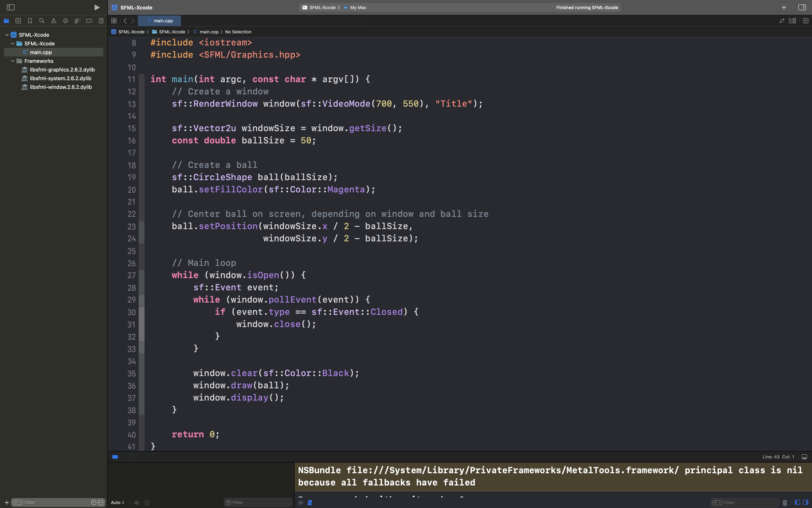Click the blue breakpoint activation tag
812x508 pixels.
(115, 457)
